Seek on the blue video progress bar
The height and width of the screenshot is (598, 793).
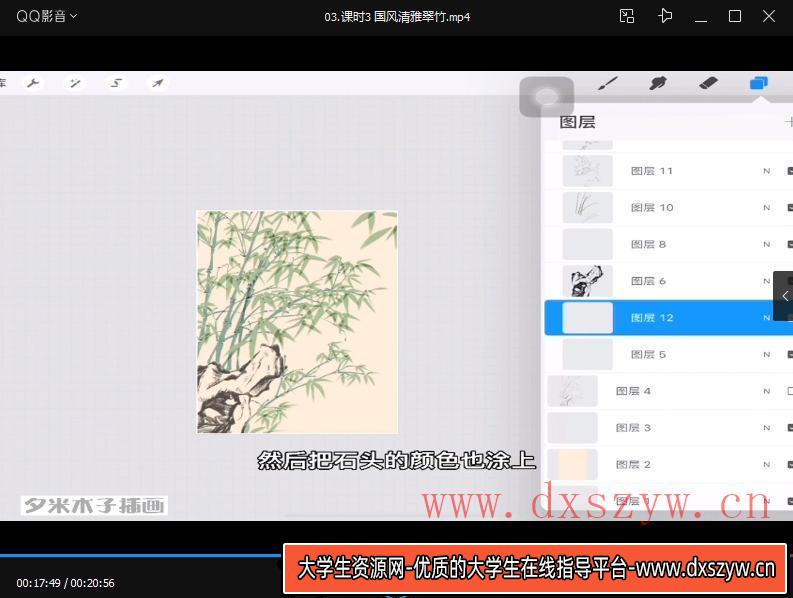[141, 556]
